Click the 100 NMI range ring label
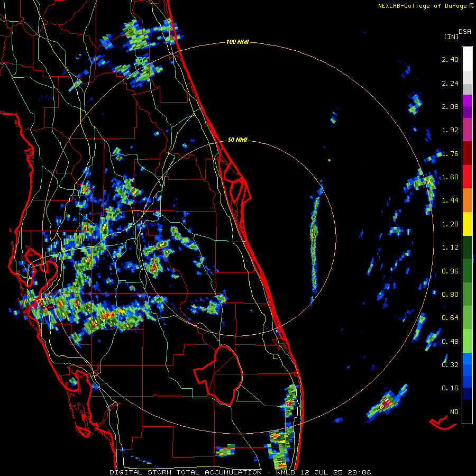 click(237, 42)
